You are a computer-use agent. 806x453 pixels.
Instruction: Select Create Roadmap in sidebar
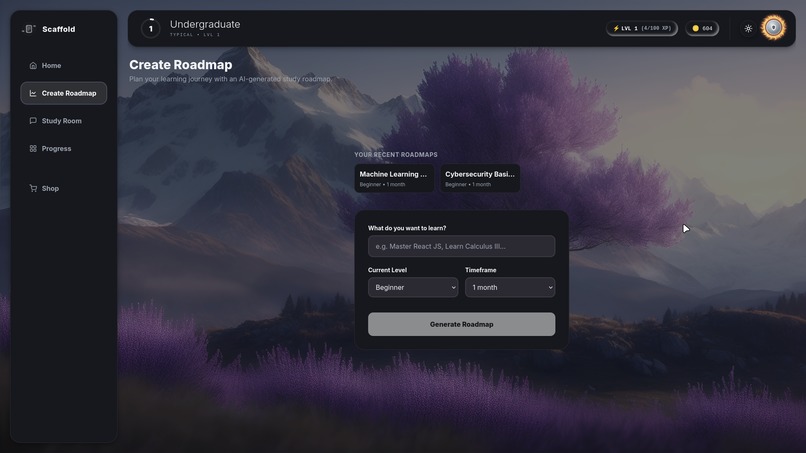[64, 93]
